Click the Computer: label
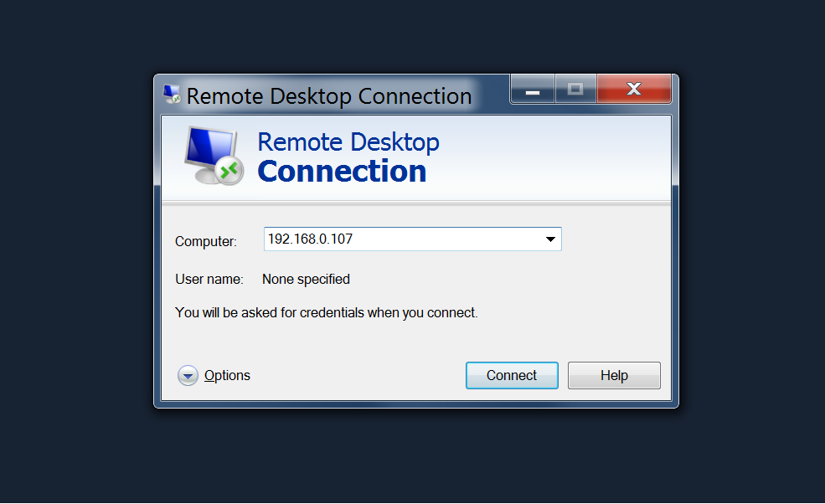The width and height of the screenshot is (825, 504). coord(206,241)
